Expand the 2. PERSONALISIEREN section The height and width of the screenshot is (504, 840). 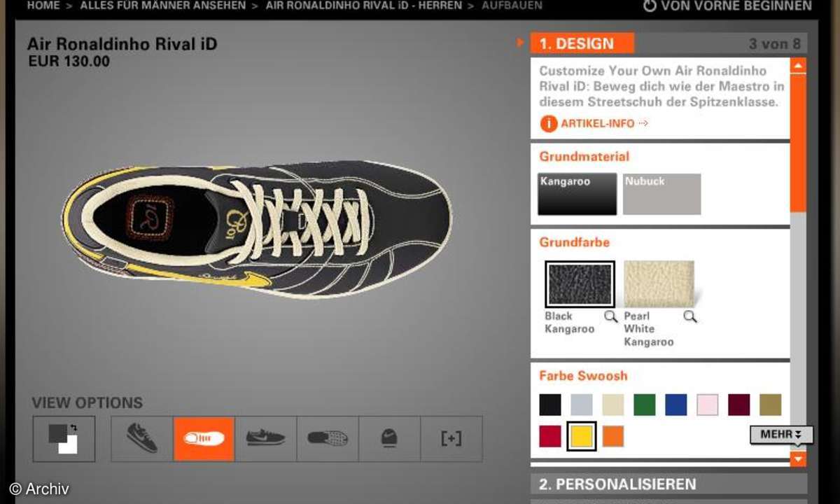(x=669, y=484)
